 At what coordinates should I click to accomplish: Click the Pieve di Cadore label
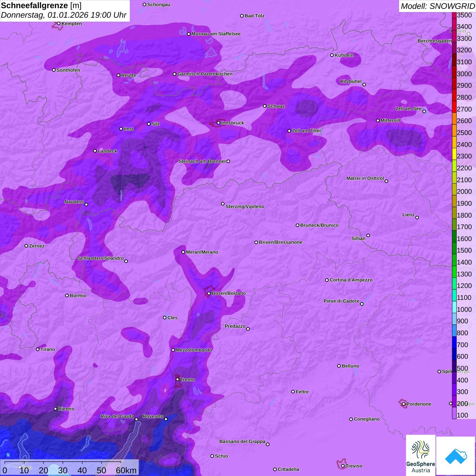point(341,301)
